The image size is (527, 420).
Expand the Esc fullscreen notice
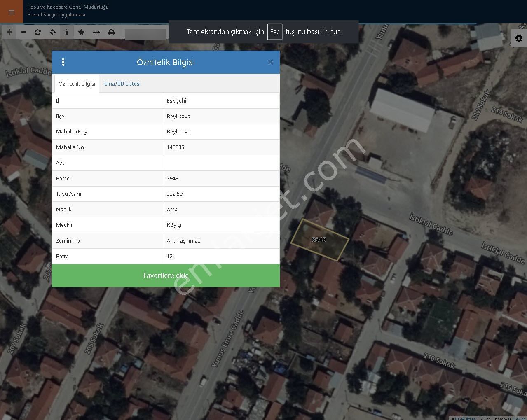click(x=274, y=32)
